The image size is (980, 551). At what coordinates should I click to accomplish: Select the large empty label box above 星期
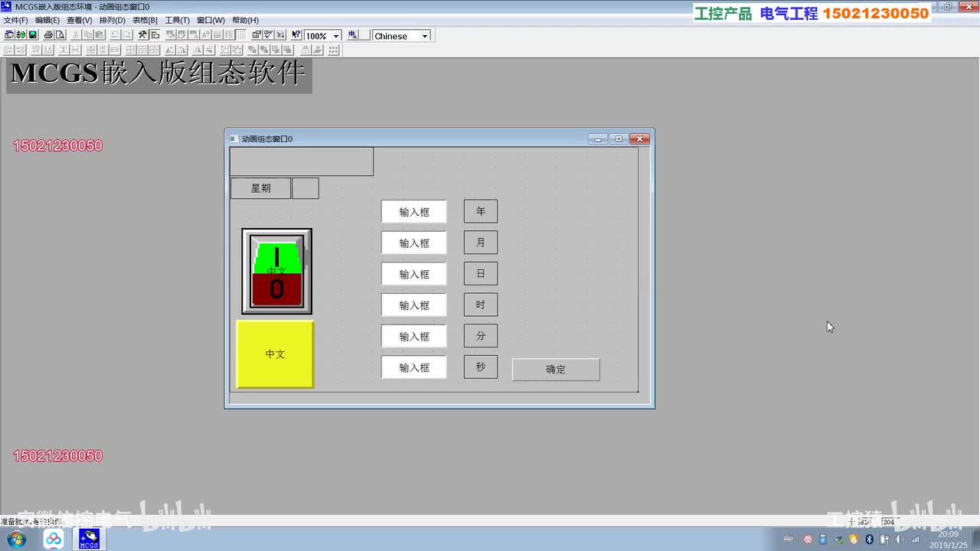(x=302, y=161)
